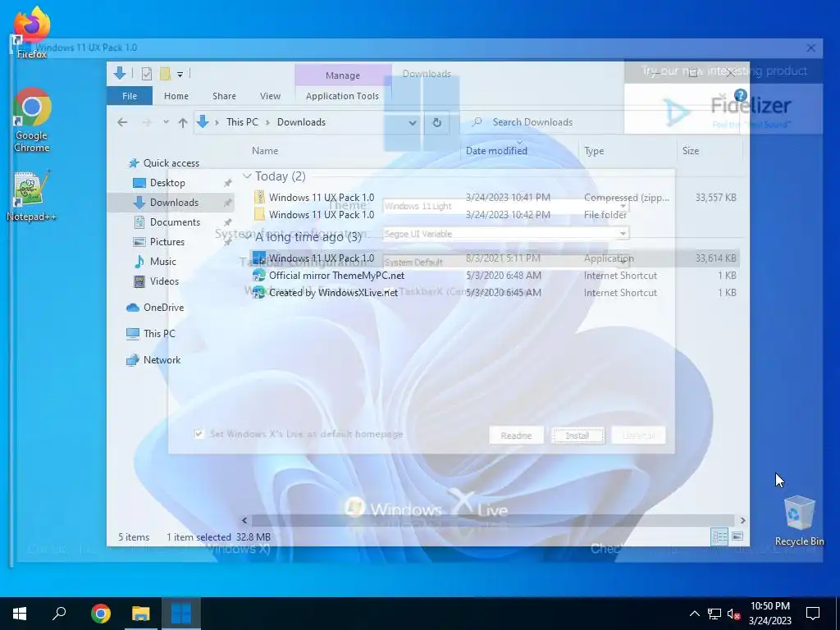Screen dimensions: 840x630
Task: Click the Up one level arrow
Action: [x=183, y=122]
